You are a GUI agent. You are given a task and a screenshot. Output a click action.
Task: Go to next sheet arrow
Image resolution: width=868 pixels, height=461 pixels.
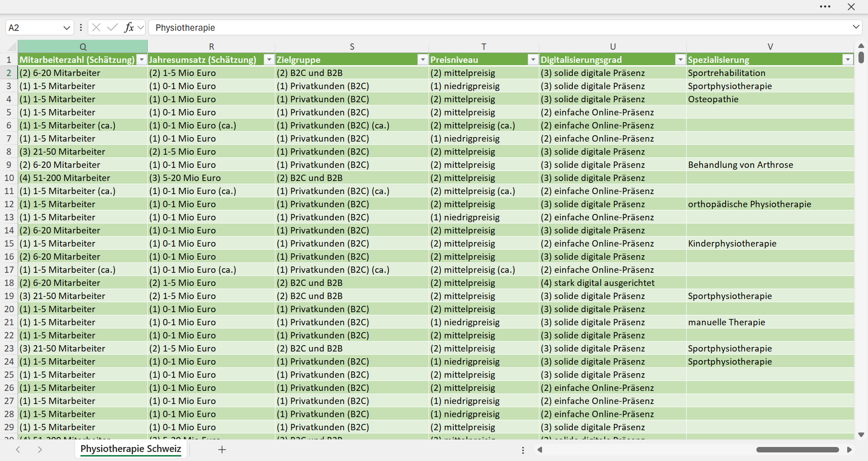pos(40,449)
